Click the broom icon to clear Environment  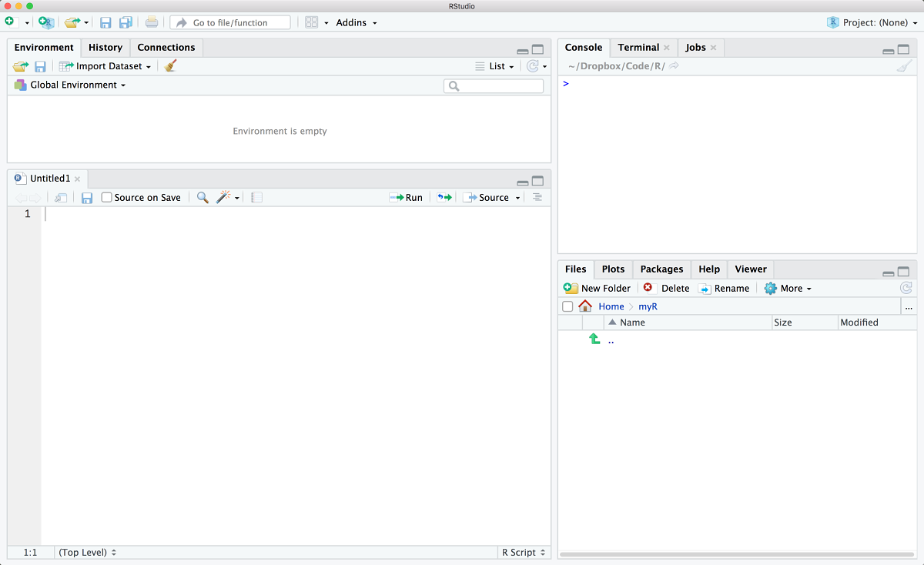(x=170, y=66)
